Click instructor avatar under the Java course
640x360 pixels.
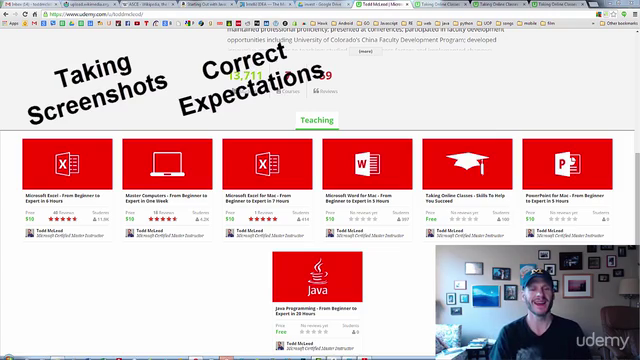pyautogui.click(x=280, y=346)
